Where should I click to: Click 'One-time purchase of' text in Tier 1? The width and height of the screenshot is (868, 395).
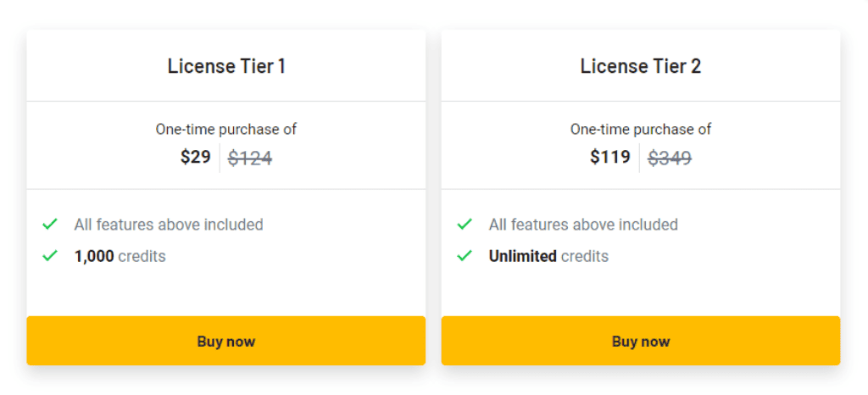pyautogui.click(x=226, y=130)
